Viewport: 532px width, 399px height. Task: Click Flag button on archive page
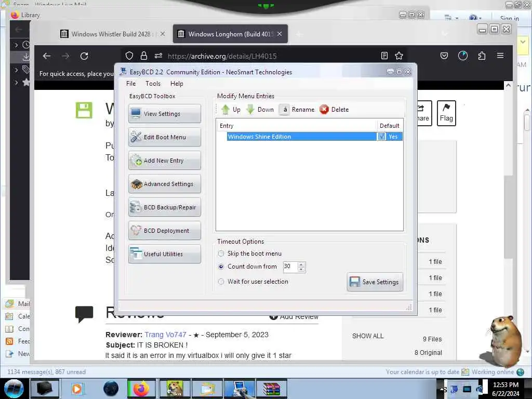point(446,113)
